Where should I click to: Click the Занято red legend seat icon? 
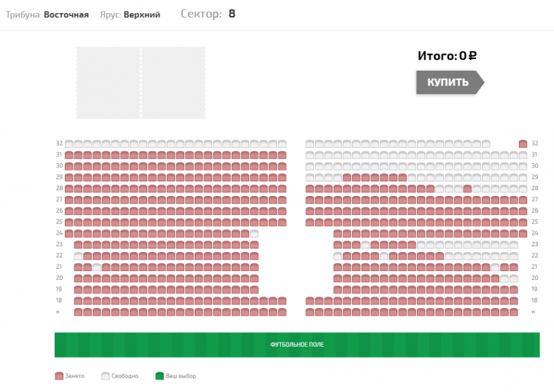tap(59, 376)
